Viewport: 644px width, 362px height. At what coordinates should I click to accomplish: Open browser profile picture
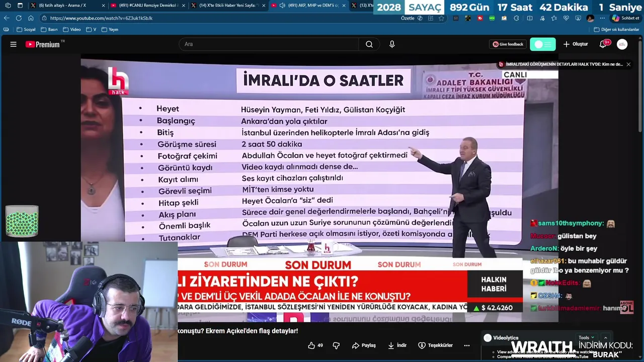tap(590, 18)
